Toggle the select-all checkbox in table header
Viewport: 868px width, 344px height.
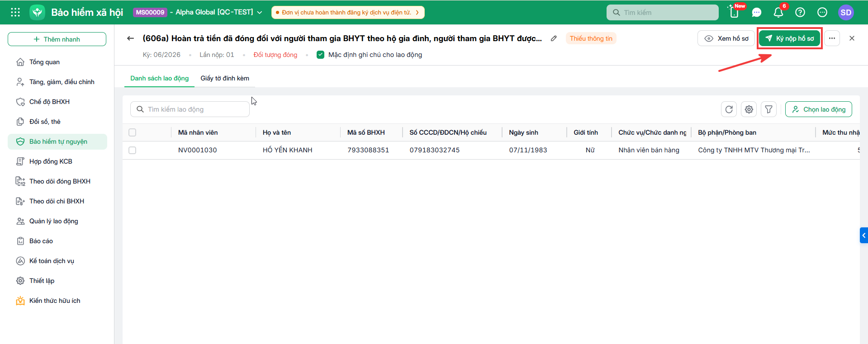[x=132, y=132]
